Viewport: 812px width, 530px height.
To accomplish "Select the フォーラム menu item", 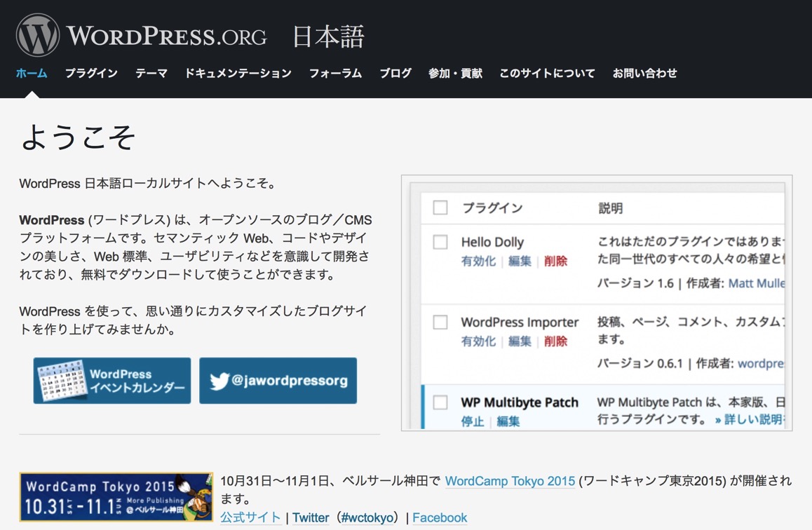I will point(336,73).
